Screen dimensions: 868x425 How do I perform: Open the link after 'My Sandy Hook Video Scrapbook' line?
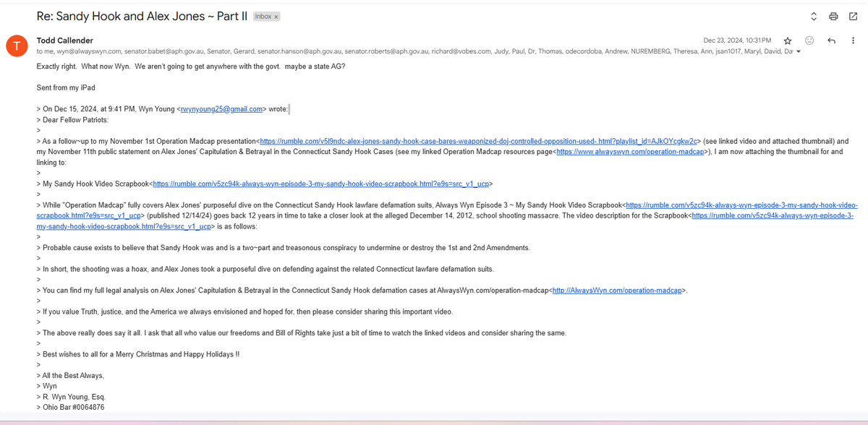point(320,184)
